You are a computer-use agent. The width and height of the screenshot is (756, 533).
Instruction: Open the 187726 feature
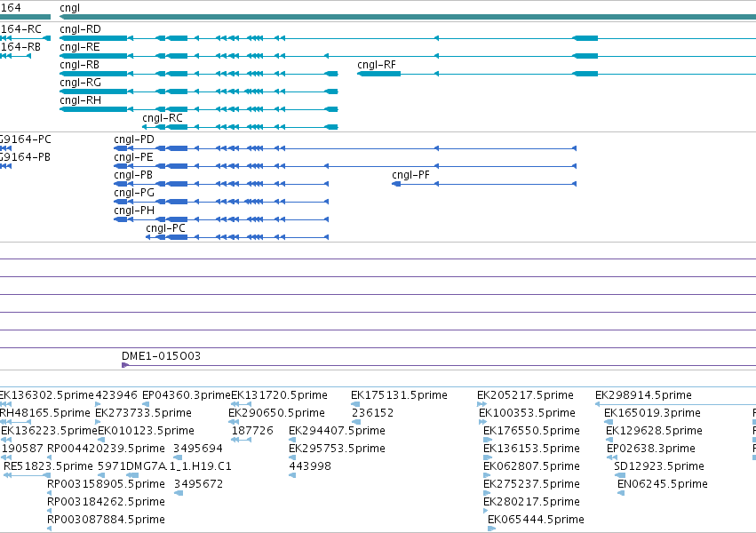(252, 432)
